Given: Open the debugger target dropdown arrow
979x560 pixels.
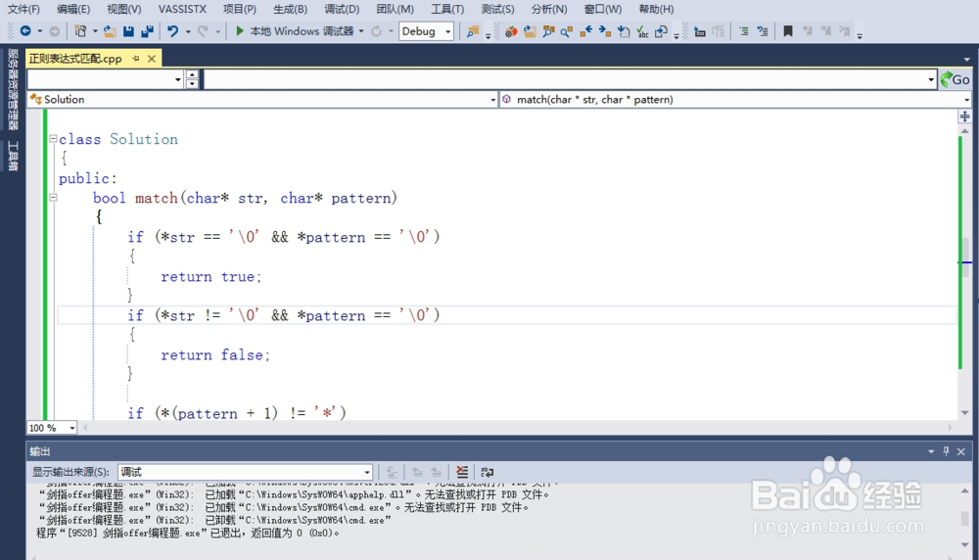Looking at the screenshot, I should 361,30.
